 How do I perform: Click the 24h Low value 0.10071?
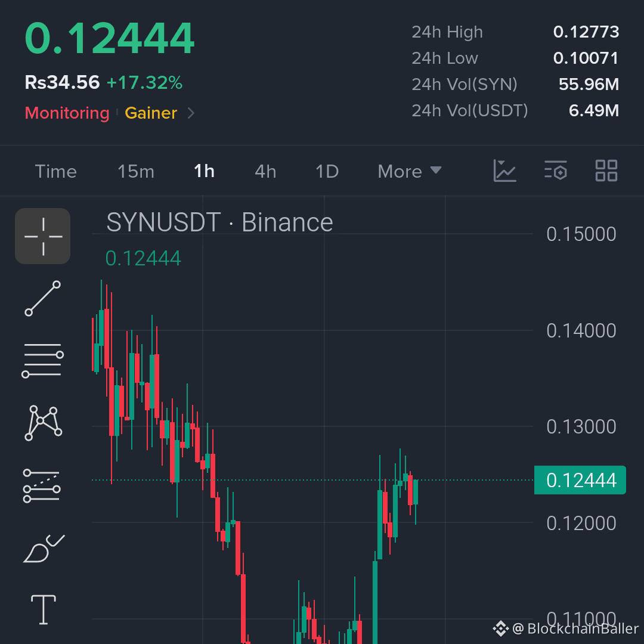click(586, 58)
